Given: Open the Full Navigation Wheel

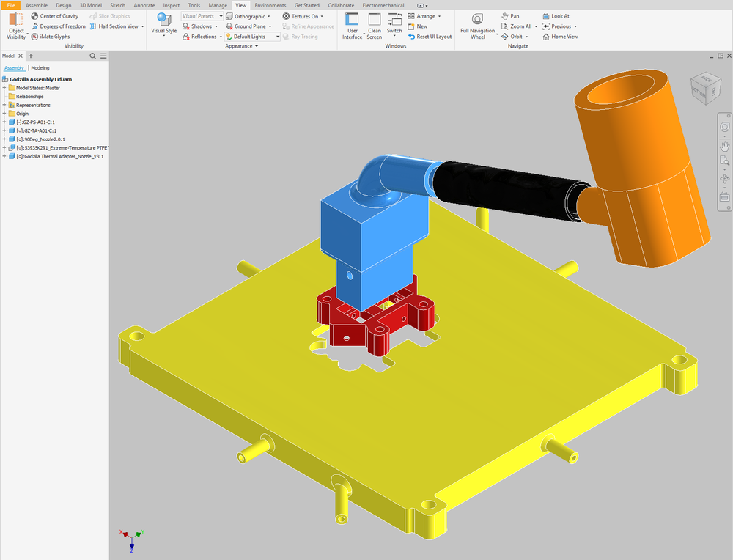Looking at the screenshot, I should (x=477, y=26).
